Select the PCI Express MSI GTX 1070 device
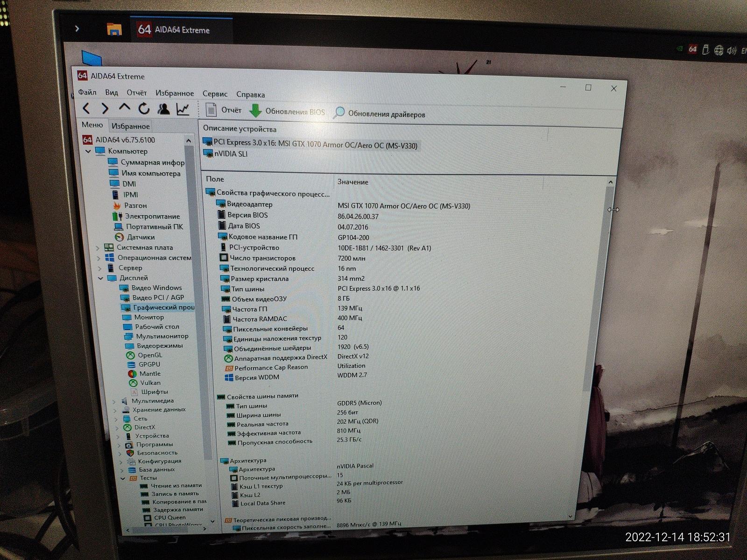This screenshot has width=747, height=560. pyautogui.click(x=310, y=144)
